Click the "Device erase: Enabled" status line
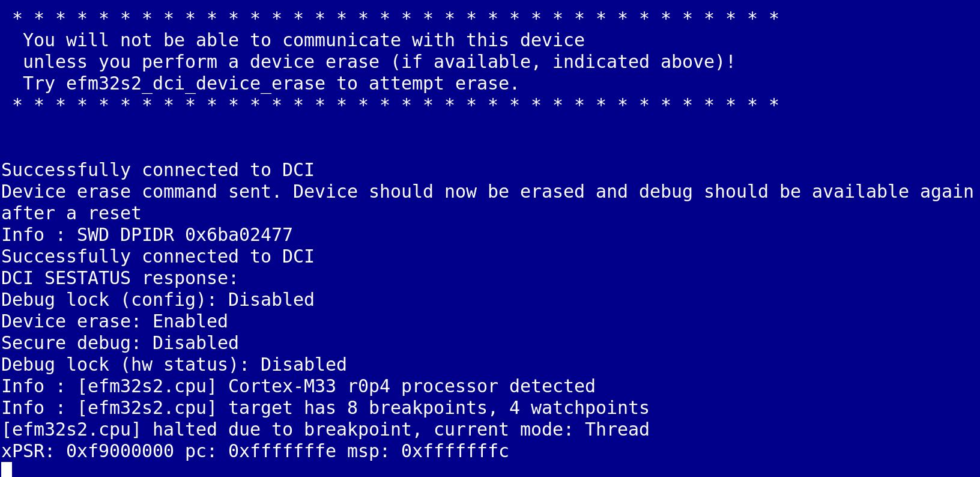 click(x=114, y=321)
